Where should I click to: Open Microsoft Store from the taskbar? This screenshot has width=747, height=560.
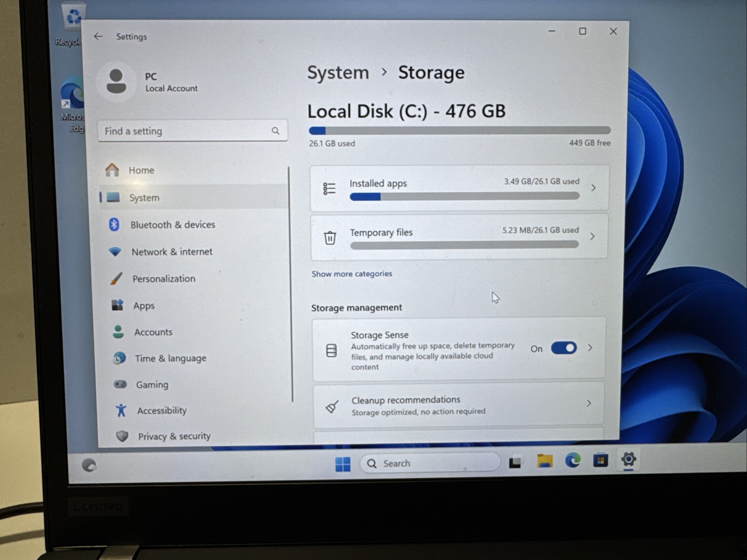coord(601,461)
